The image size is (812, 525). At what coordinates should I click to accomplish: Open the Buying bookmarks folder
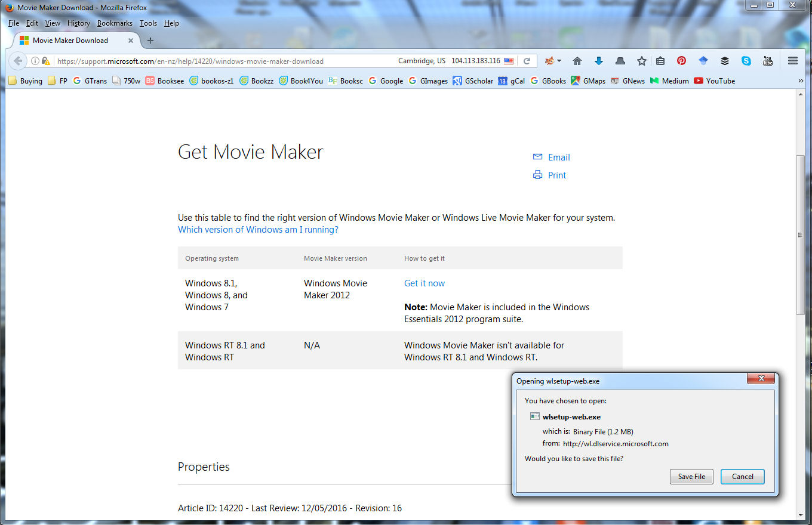point(25,81)
